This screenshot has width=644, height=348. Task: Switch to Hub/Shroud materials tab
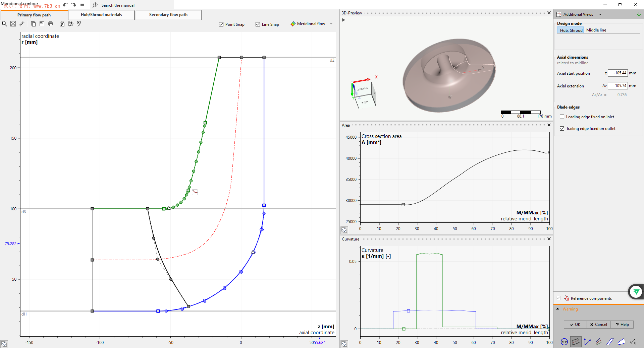tap(101, 15)
